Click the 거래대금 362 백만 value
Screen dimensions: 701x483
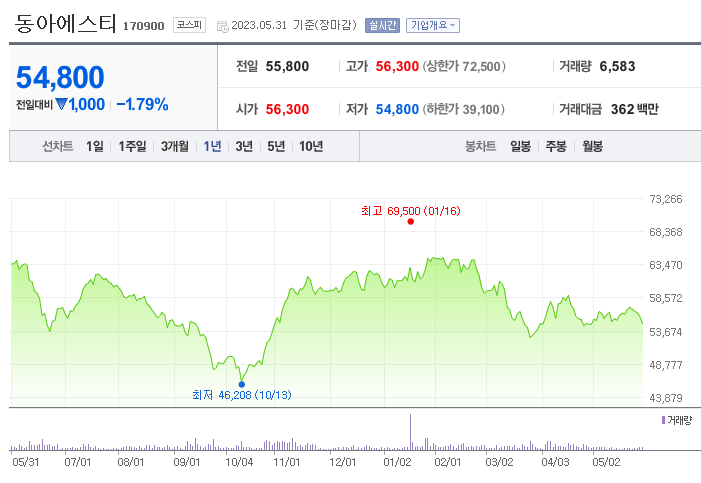pyautogui.click(x=635, y=109)
